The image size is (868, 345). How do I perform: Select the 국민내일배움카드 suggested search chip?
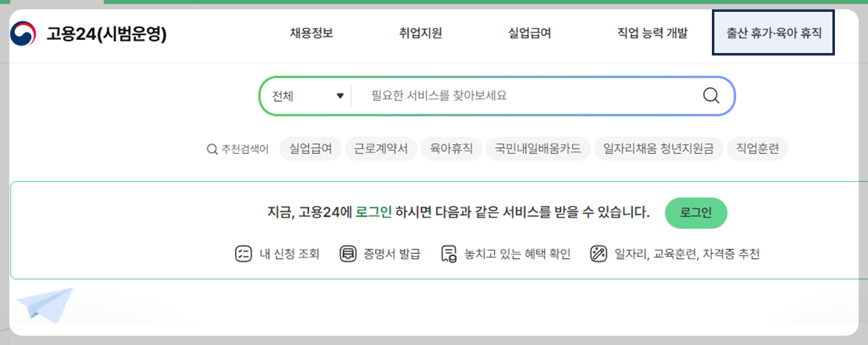(538, 149)
